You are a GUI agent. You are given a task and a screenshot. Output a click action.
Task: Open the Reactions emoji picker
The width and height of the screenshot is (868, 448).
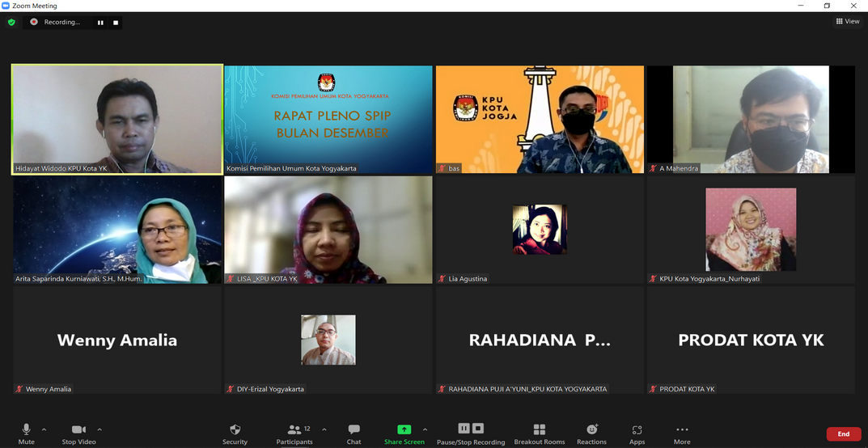point(591,433)
